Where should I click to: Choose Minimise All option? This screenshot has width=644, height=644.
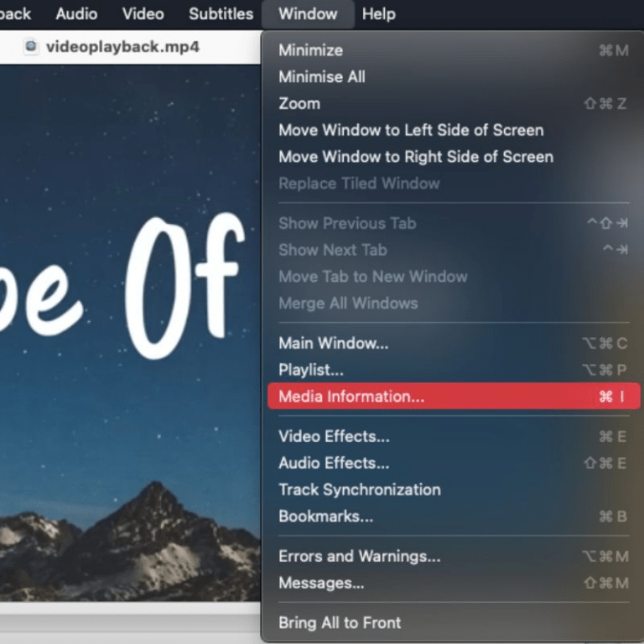click(x=322, y=77)
